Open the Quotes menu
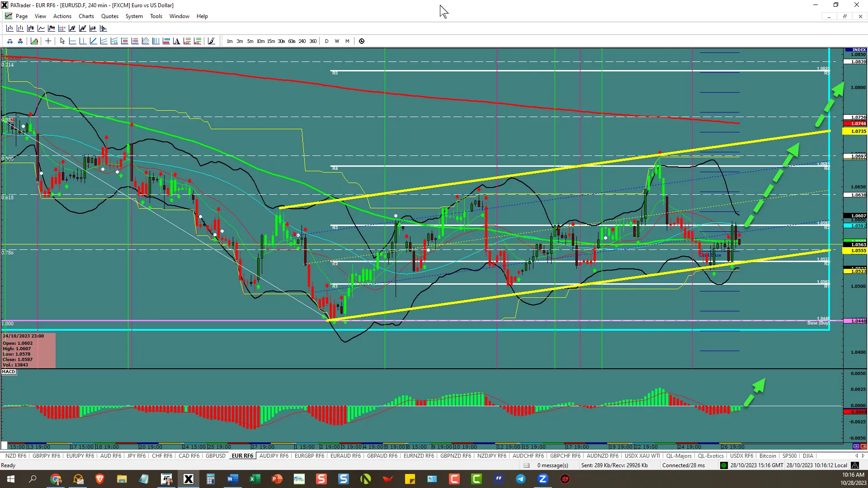The width and height of the screenshot is (868, 488). click(110, 16)
